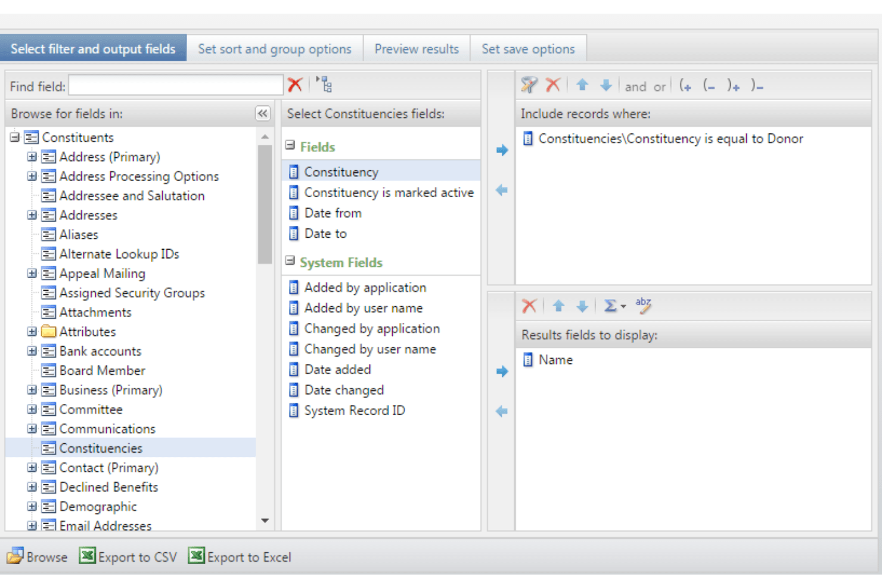Move the results field down
Image resolution: width=882 pixels, height=588 pixels.
[582, 306]
